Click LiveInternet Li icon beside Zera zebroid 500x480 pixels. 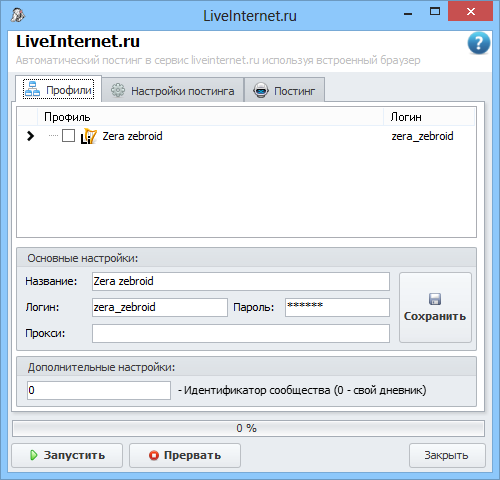(89, 136)
